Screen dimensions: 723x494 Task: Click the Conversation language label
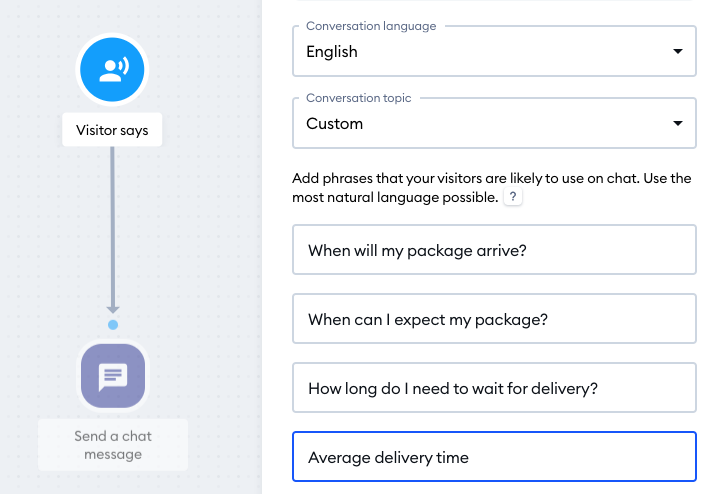coord(371,26)
